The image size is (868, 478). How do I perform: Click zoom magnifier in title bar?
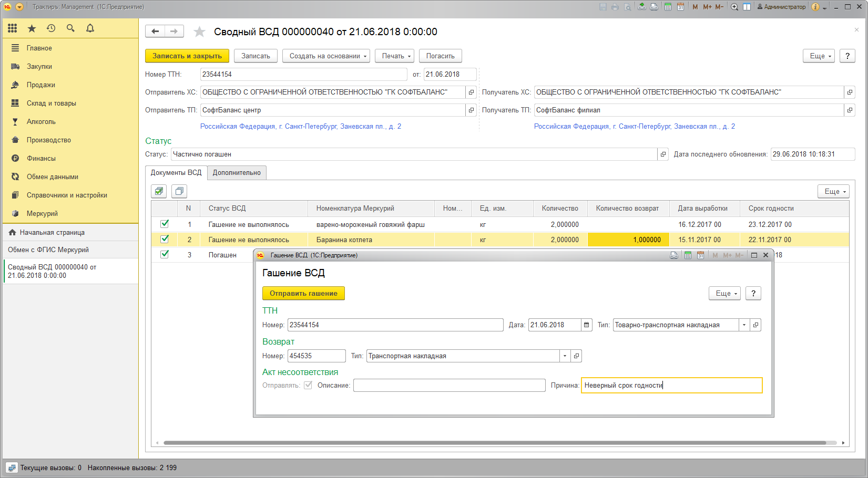pyautogui.click(x=734, y=7)
